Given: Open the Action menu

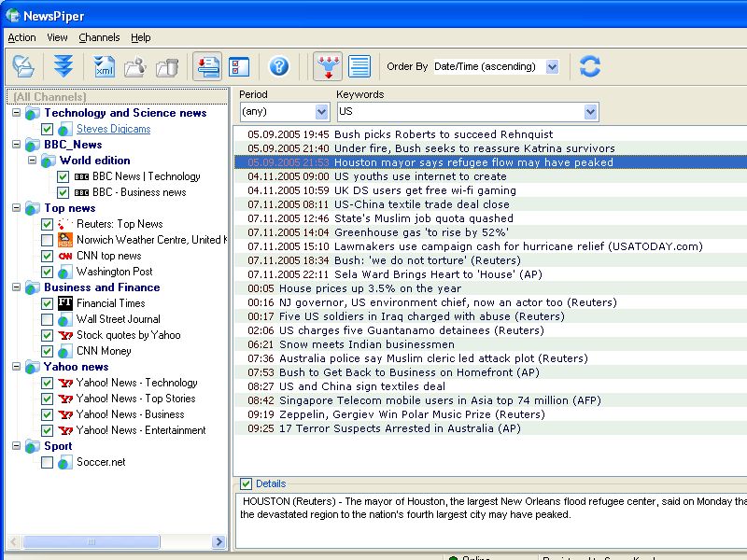Looking at the screenshot, I should click(x=21, y=37).
